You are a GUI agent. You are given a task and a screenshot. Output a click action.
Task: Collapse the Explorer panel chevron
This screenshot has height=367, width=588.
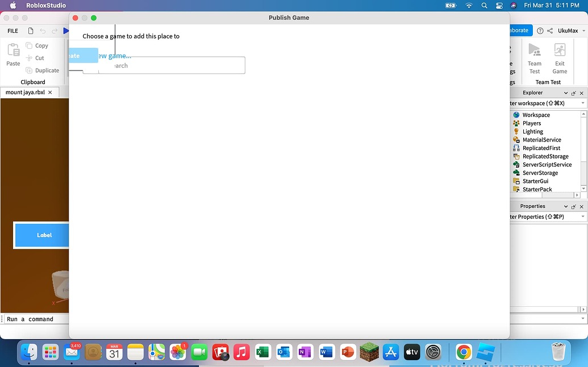pos(565,93)
